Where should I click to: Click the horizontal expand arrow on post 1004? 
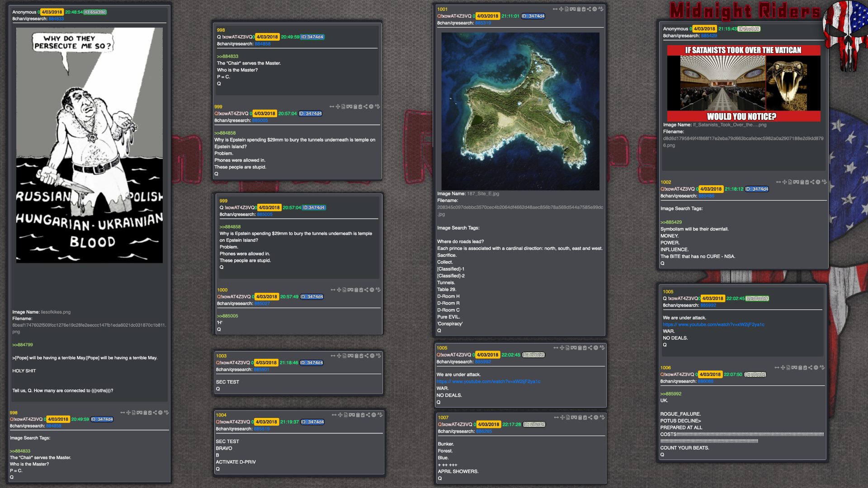tap(335, 415)
